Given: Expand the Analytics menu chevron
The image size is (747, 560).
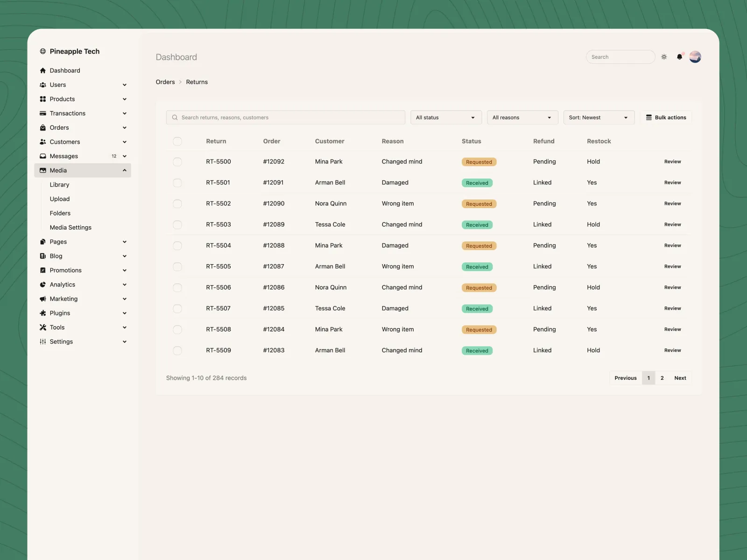Looking at the screenshot, I should (x=125, y=285).
